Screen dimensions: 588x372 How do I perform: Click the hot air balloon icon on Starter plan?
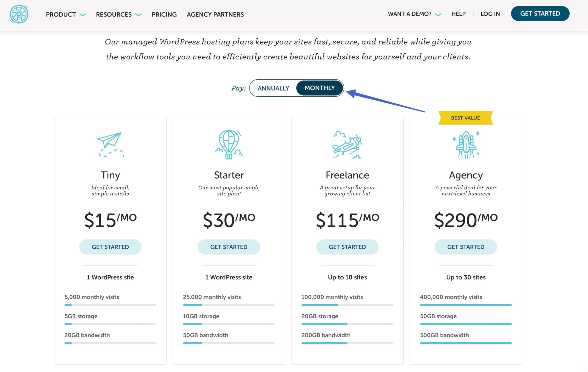coord(229,145)
